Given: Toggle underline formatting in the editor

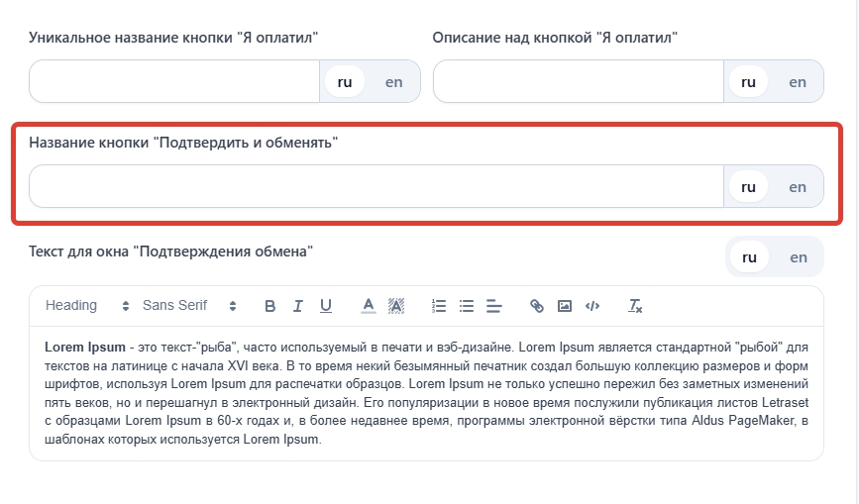Looking at the screenshot, I should (325, 306).
